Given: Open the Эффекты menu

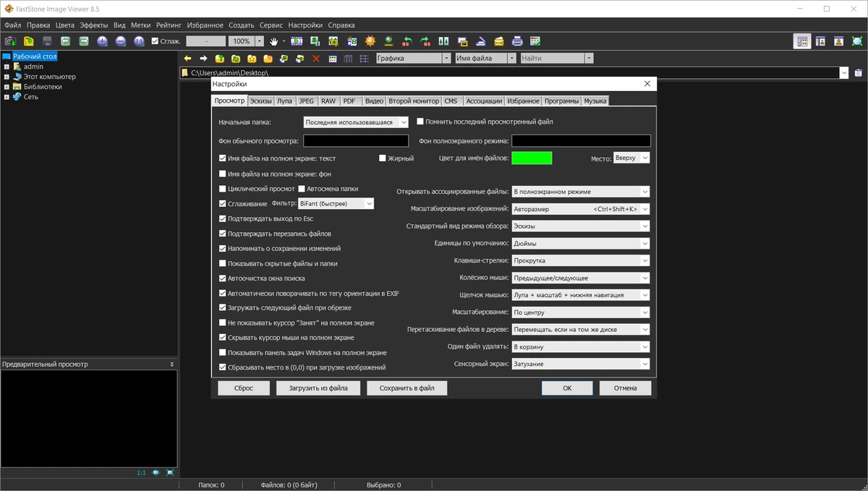Looking at the screenshot, I should click(x=94, y=25).
